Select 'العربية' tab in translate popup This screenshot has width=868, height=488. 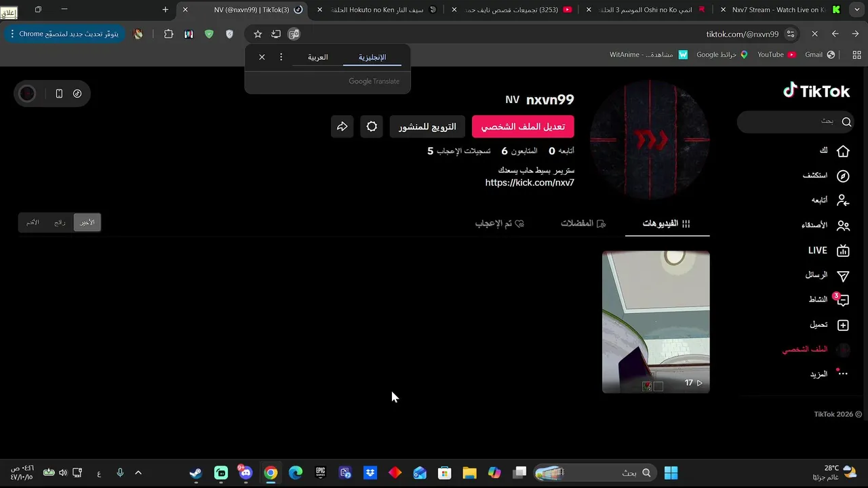pos(317,57)
